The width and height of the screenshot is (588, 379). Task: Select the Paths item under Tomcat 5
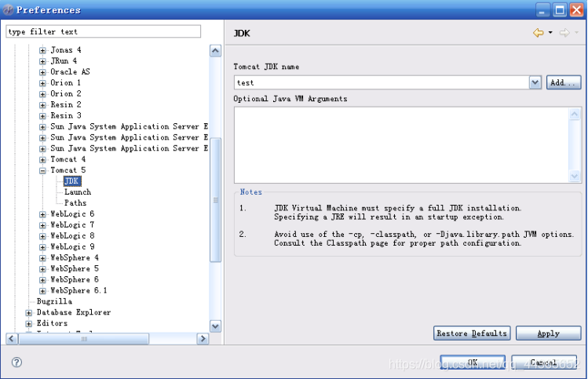[75, 202]
